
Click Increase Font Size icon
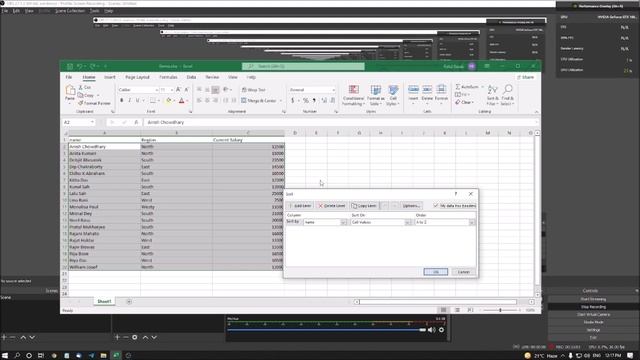[178, 89]
